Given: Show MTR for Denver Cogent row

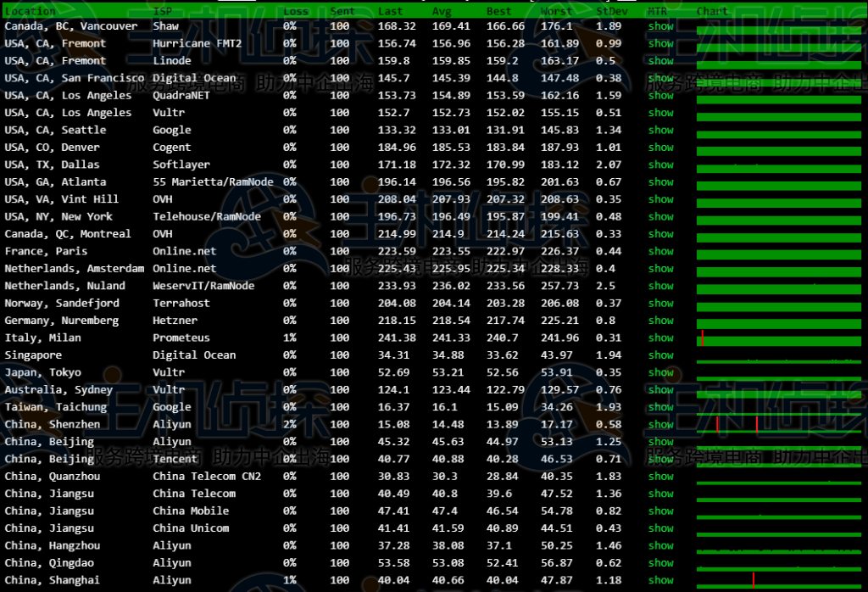Looking at the screenshot, I should 661,148.
